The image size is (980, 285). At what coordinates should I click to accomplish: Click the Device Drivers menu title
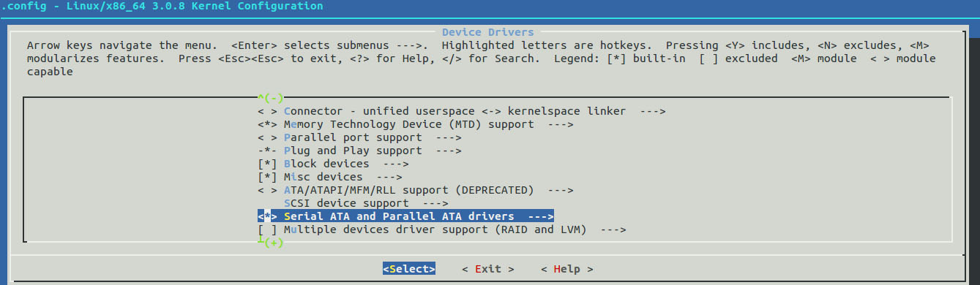pyautogui.click(x=487, y=32)
